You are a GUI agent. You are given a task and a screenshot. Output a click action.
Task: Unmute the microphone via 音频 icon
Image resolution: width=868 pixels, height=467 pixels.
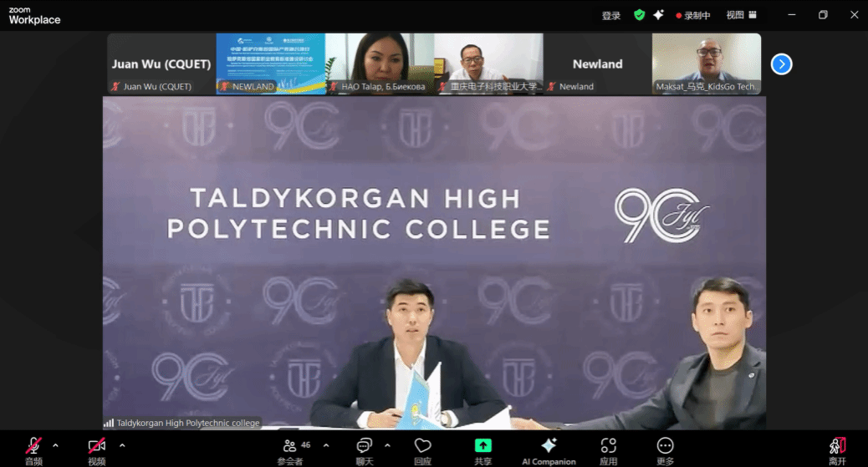tap(33, 446)
